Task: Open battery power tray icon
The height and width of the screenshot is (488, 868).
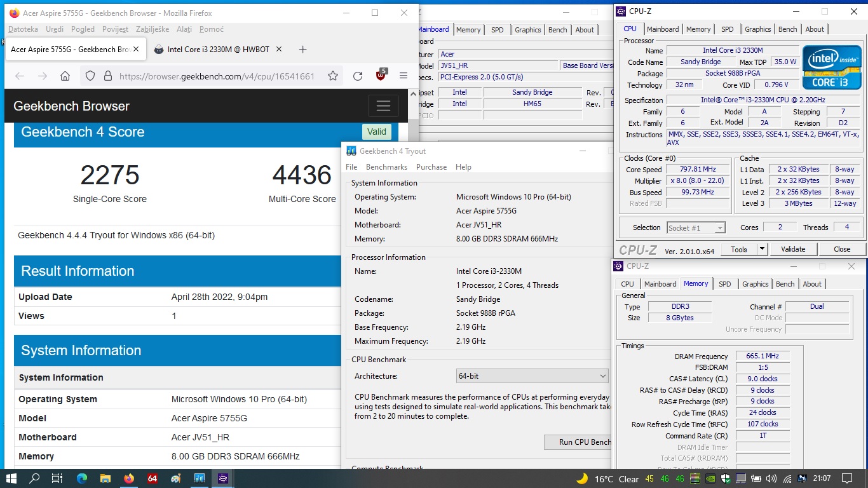Action: click(x=756, y=478)
